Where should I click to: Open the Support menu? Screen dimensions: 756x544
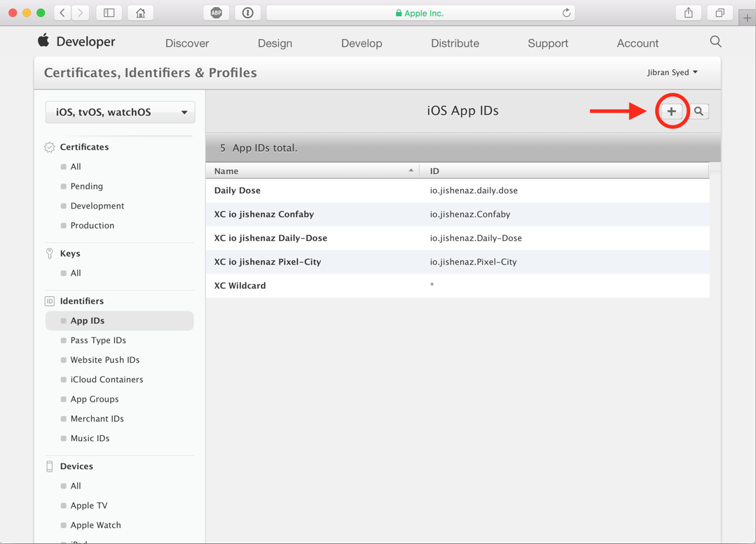tap(548, 43)
